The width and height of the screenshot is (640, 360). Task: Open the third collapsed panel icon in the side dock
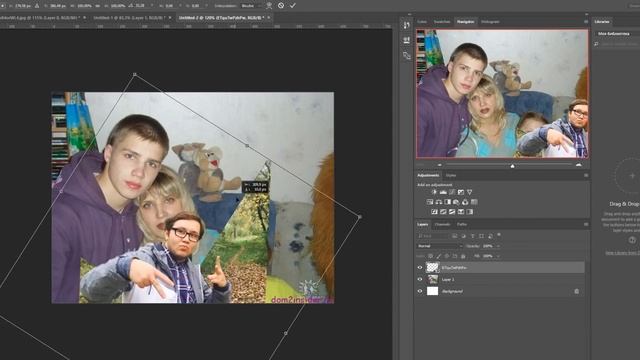407,56
